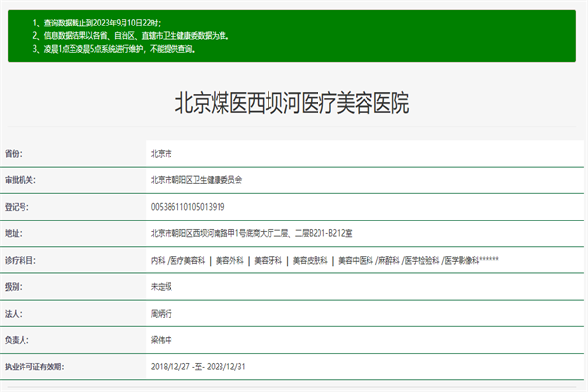Click the notice line about 凌晨1点至凌晨5点 maintenance
This screenshot has width=588, height=392.
coord(114,49)
